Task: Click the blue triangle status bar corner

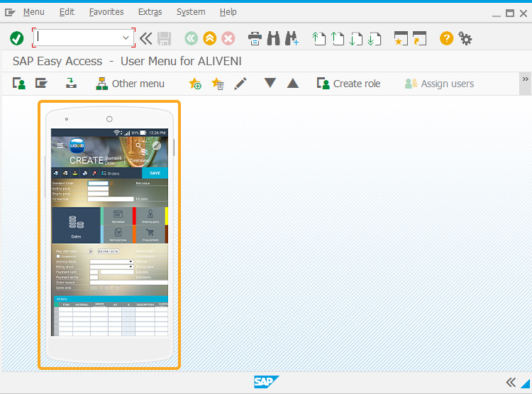Action: (525, 384)
